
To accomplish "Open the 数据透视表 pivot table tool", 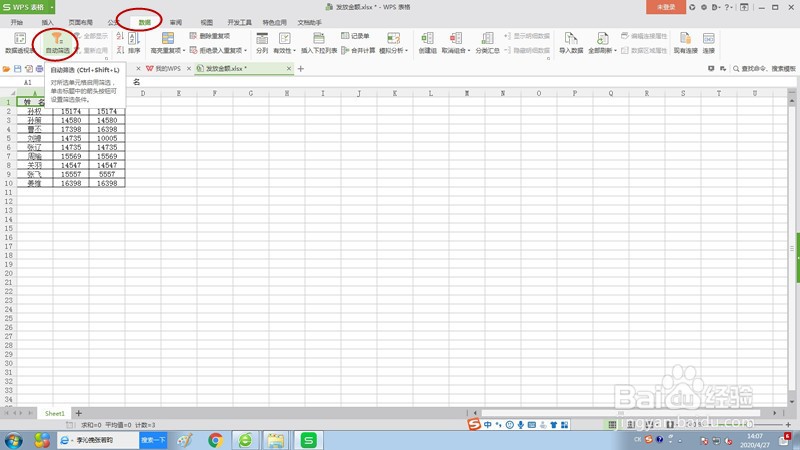I will coord(19,43).
